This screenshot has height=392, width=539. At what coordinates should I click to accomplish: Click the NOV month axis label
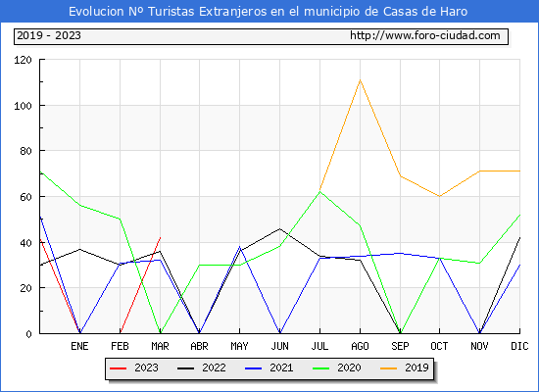479,346
